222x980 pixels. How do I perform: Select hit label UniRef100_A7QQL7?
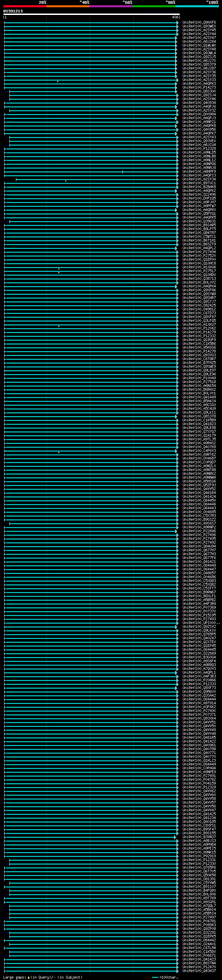tap(199, 906)
